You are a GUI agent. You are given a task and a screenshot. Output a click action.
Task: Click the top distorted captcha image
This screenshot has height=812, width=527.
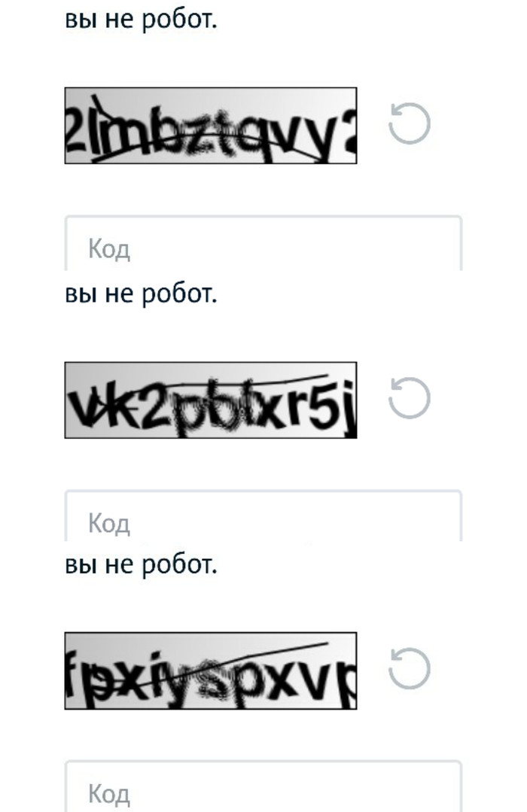(x=211, y=126)
